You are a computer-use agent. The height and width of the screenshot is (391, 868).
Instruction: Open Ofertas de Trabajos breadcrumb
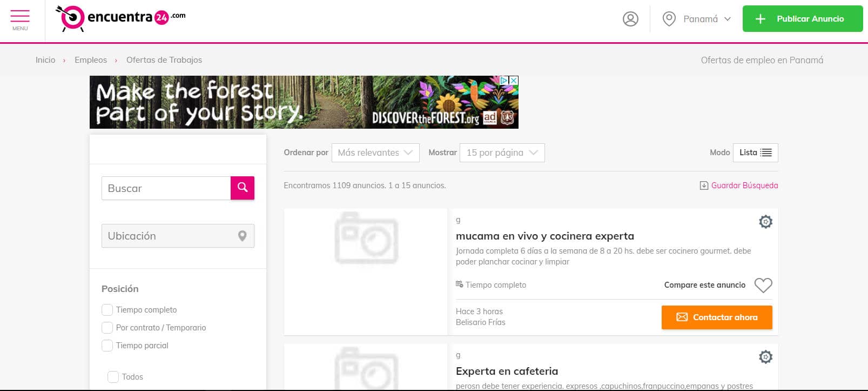click(164, 60)
